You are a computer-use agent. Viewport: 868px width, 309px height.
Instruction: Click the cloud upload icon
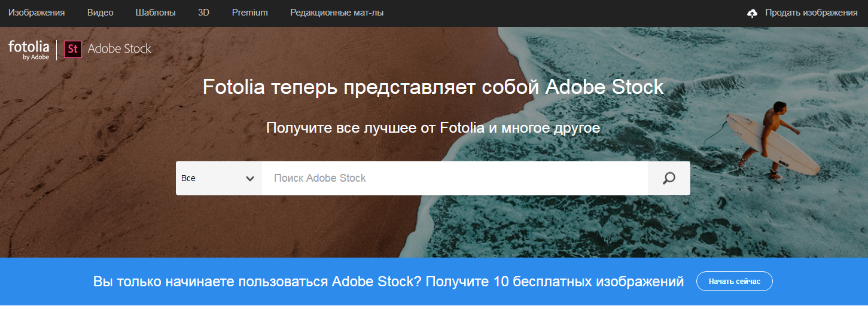pos(753,13)
